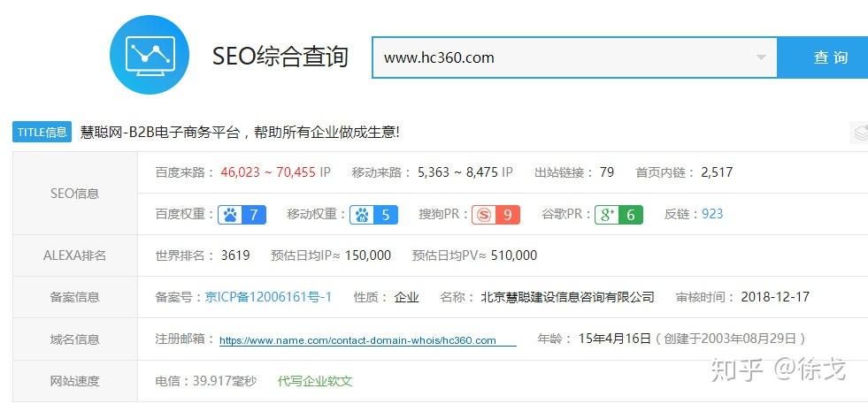Click the page title 慧聪网-B2B电子商务平台

(x=160, y=133)
